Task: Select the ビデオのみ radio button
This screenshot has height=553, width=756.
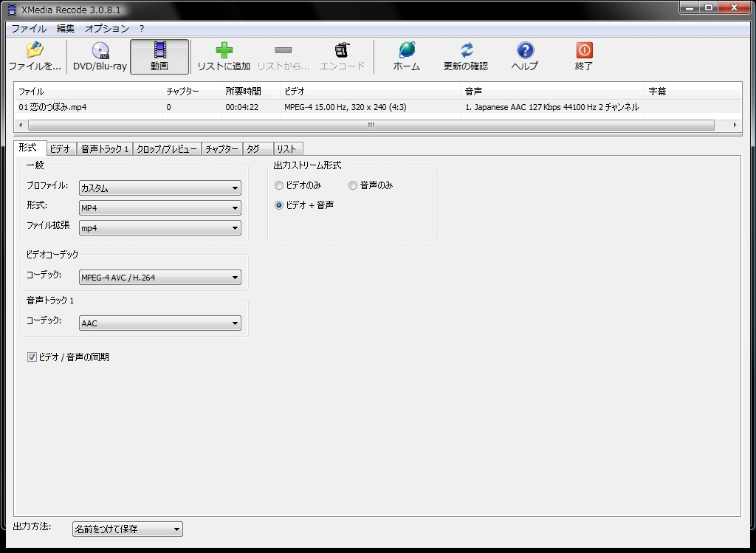Action: coord(278,185)
